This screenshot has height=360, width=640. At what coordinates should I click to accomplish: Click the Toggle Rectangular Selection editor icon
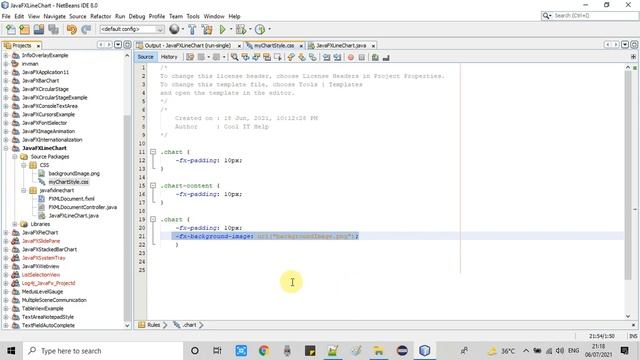coord(278,57)
